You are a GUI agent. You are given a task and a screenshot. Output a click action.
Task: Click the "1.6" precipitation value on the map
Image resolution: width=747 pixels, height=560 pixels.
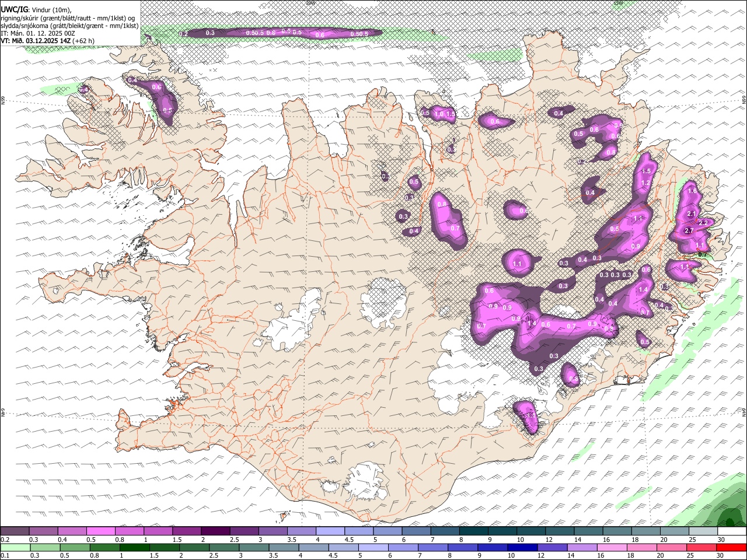click(x=692, y=191)
